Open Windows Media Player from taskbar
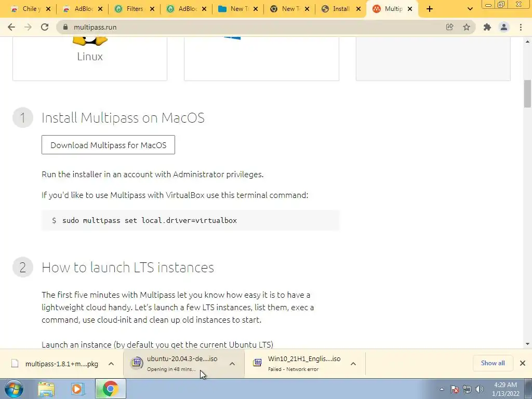The height and width of the screenshot is (399, 532). pos(78,389)
